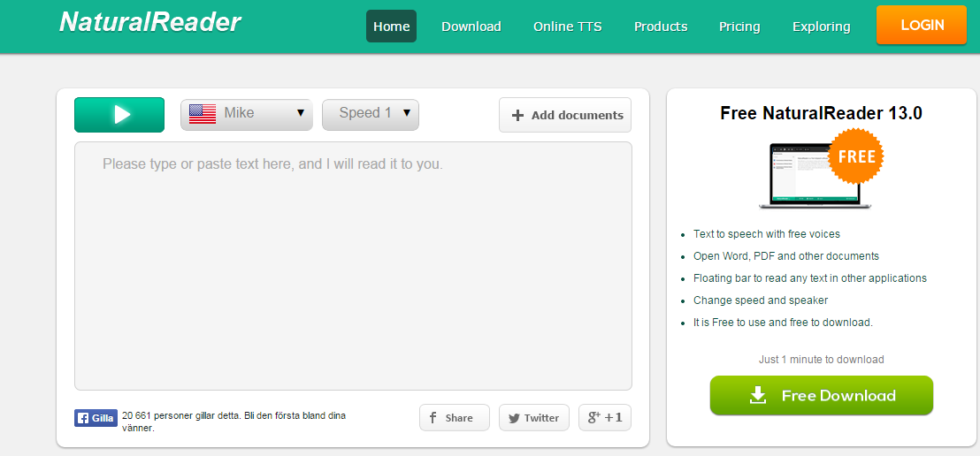The height and width of the screenshot is (456, 980).
Task: Click the 'Just 1 minute to download' text
Action: 822,360
